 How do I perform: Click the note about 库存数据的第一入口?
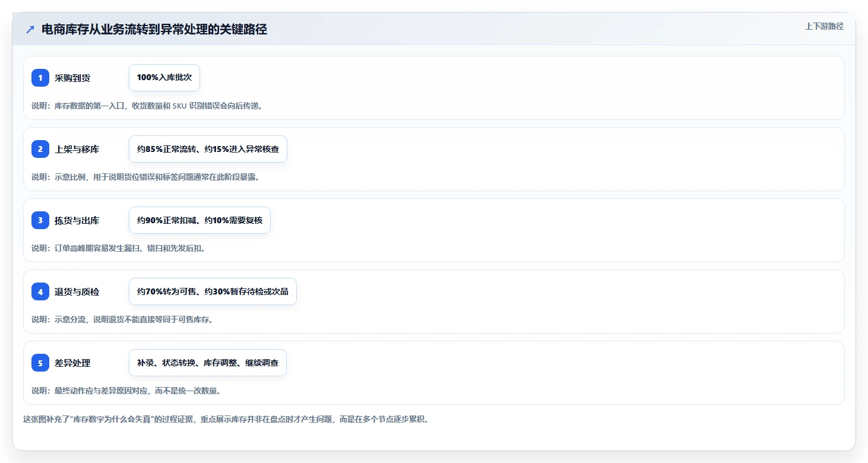click(x=147, y=106)
